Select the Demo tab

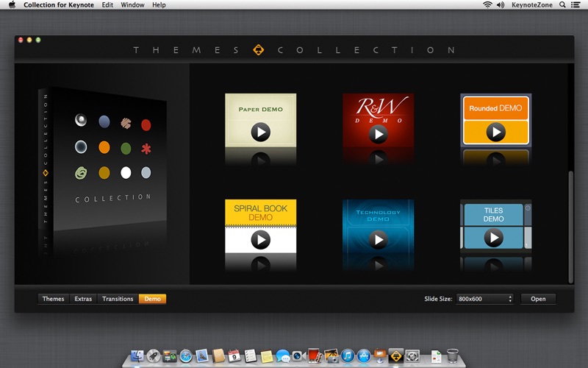[152, 299]
